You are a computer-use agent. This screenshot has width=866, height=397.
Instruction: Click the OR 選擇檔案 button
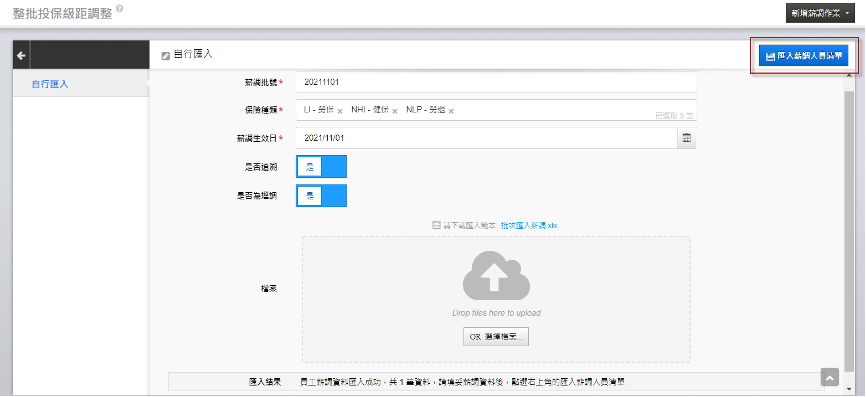(496, 336)
